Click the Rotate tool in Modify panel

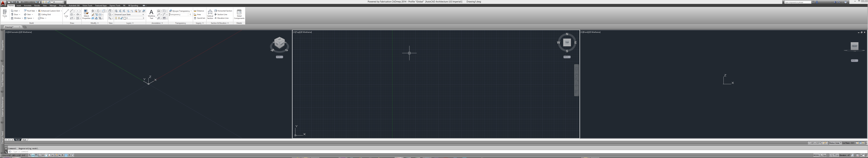[98, 11]
